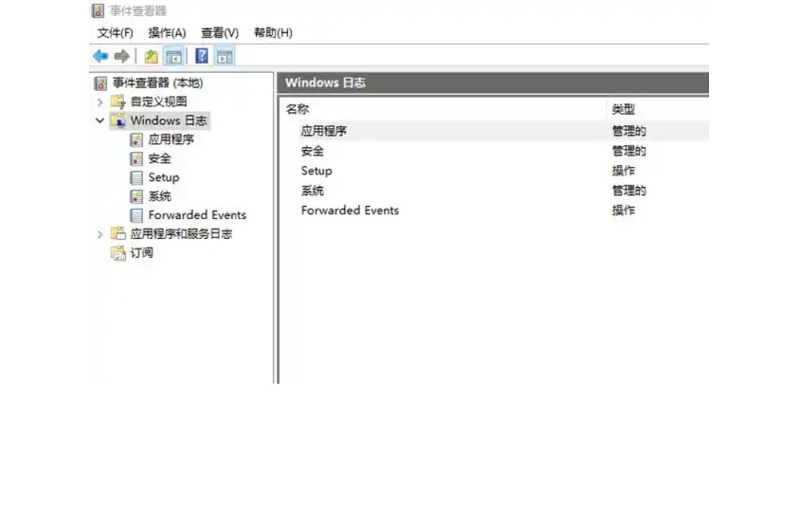Screen dimensions: 798x532
Task: Open a saved log via the folder toolbar icon
Action: point(151,55)
